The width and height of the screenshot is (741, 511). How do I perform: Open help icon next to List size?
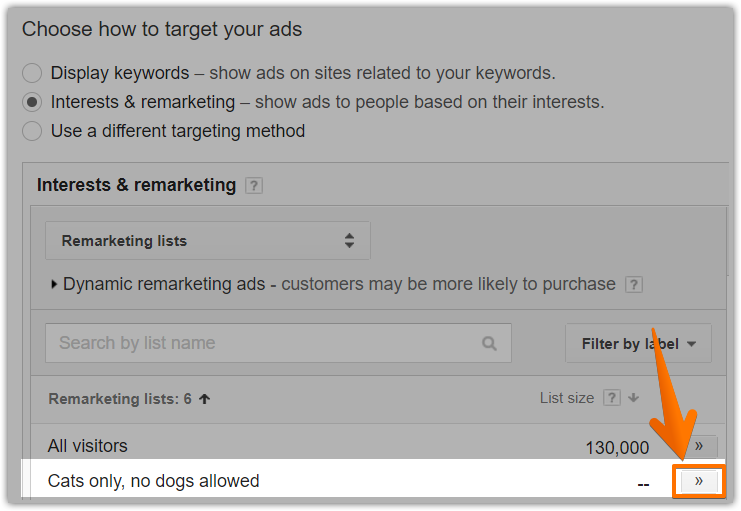[x=612, y=398]
